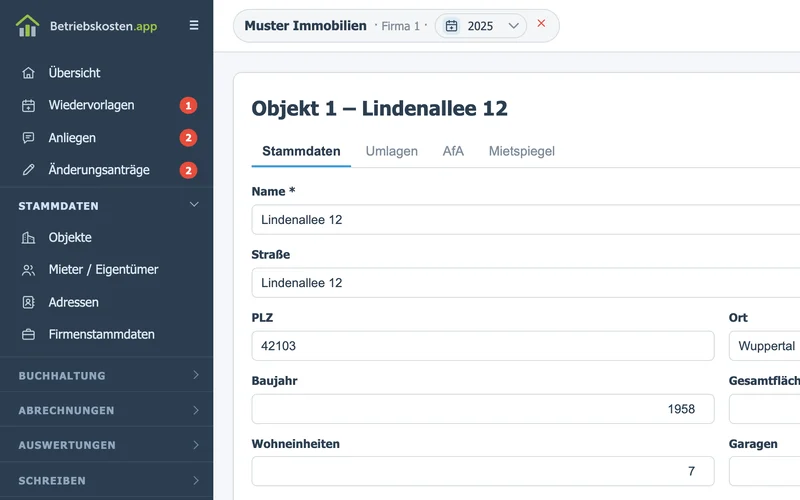Click the Änderungsanträge badge showing 2
This screenshot has width=800, height=500.
pos(188,170)
